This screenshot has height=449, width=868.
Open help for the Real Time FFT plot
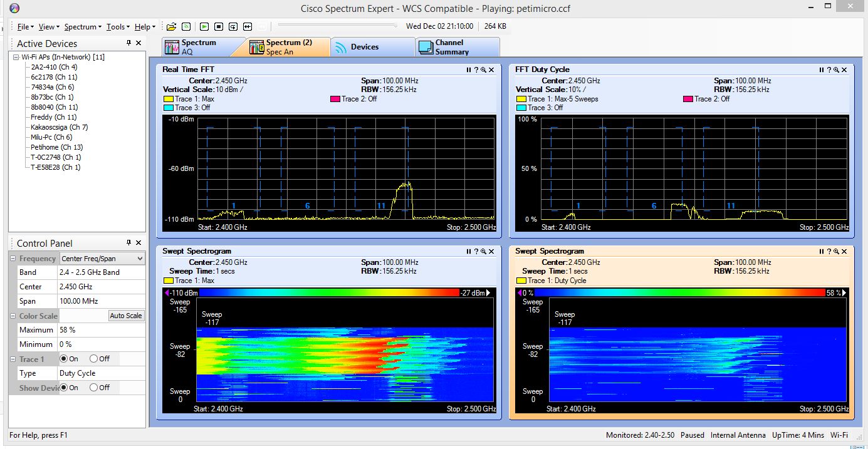click(x=476, y=70)
